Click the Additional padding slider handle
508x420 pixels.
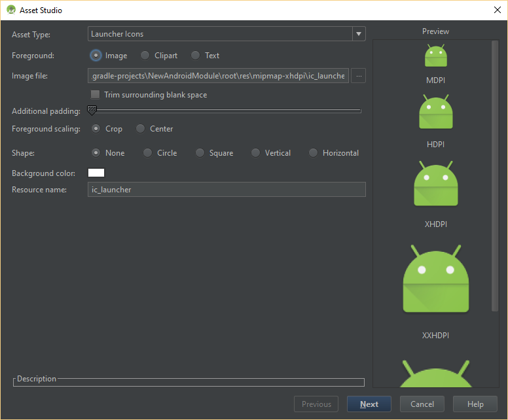(92, 110)
